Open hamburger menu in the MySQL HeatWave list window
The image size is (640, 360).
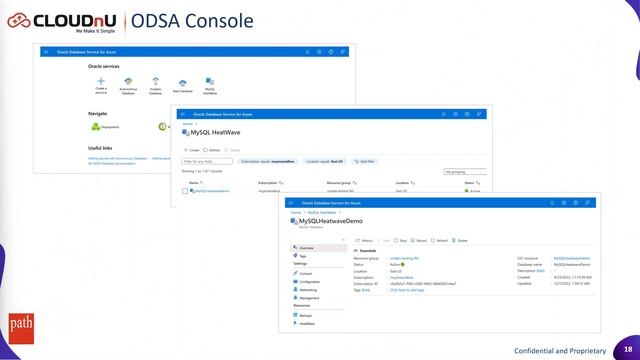183,114
